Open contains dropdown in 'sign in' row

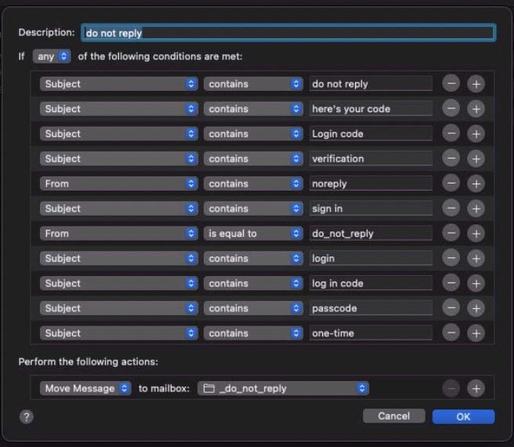click(x=253, y=208)
